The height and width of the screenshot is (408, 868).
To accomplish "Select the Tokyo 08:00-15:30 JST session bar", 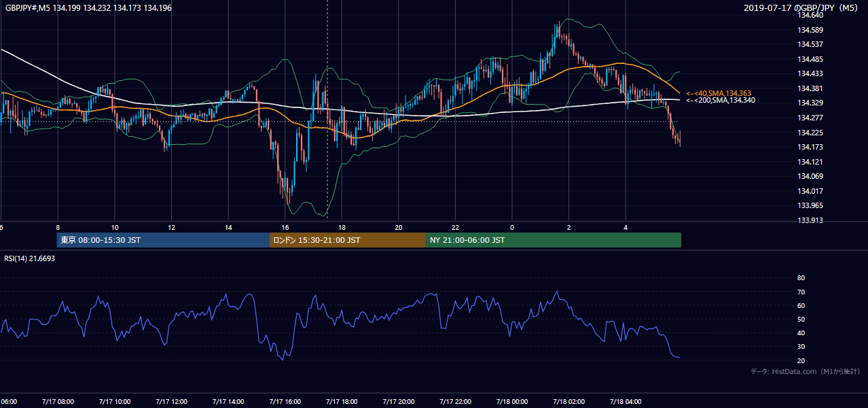I will click(163, 240).
